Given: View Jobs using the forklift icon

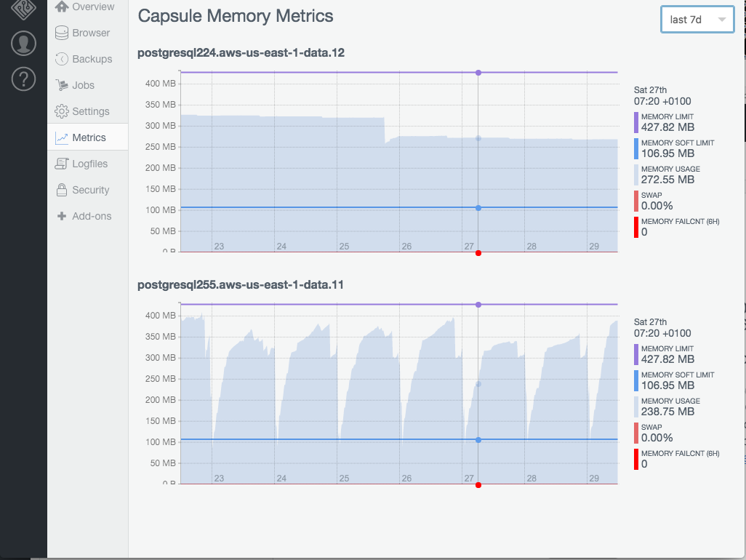Looking at the screenshot, I should tap(62, 84).
